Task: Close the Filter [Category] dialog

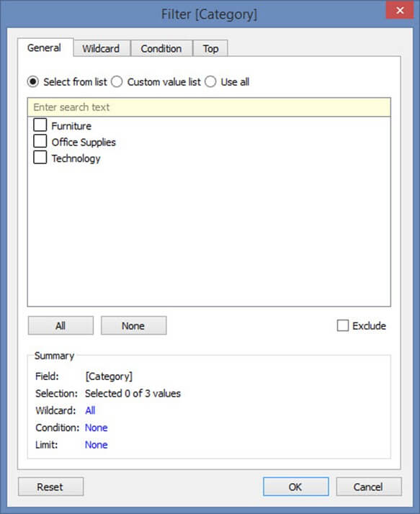Action: (399, 10)
